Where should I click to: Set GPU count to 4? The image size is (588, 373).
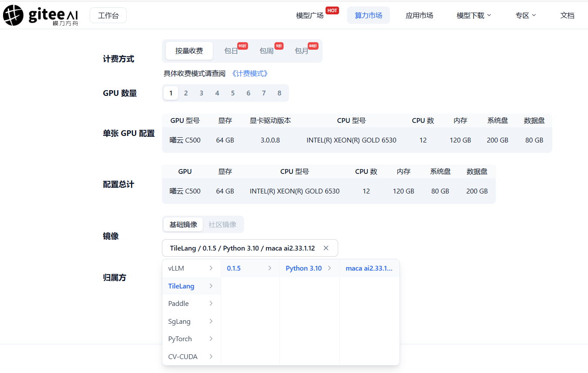point(217,93)
